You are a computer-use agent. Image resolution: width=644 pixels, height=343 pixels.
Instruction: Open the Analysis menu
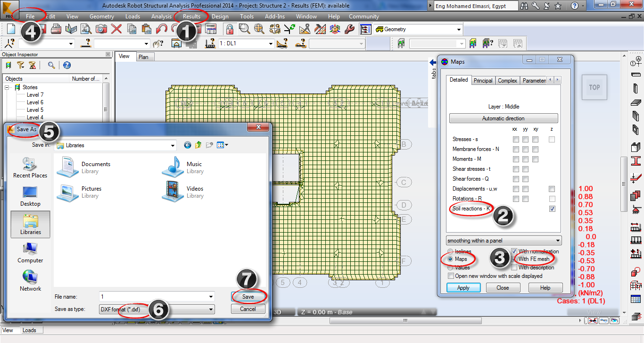[x=162, y=17]
